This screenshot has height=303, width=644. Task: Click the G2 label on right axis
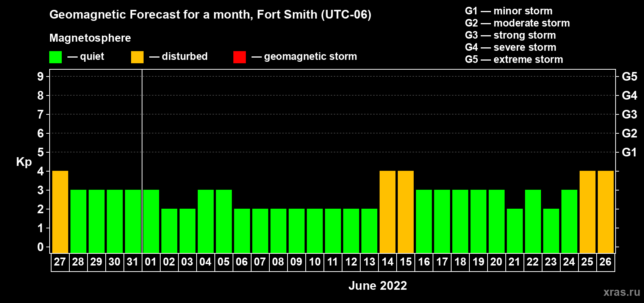pyautogui.click(x=630, y=133)
